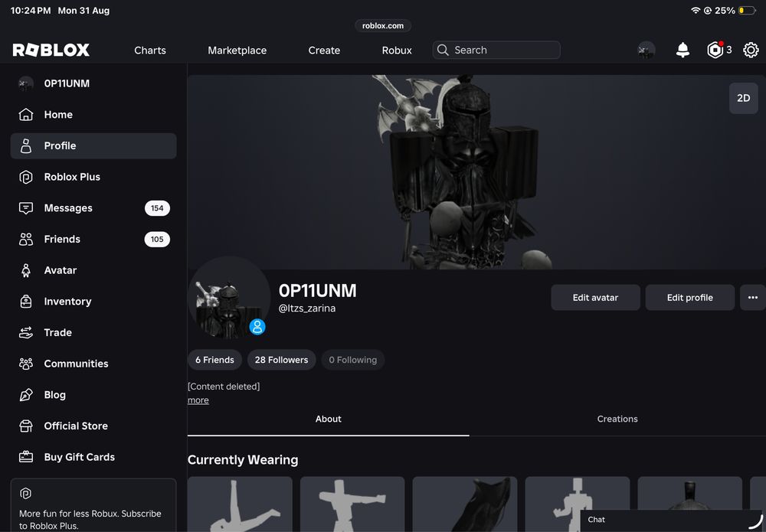Click the Avatar figure icon in sidebar

pyautogui.click(x=26, y=270)
